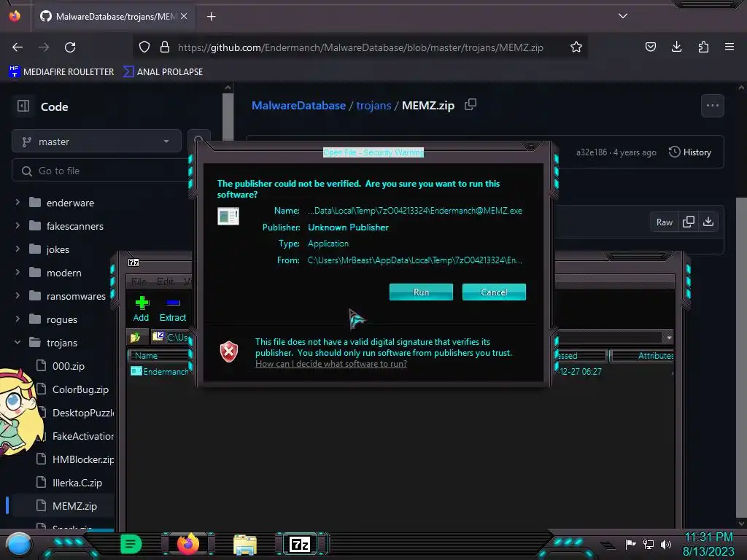The height and width of the screenshot is (560, 747).
Task: Open ANAL PROLAPSE bookmark
Action: tap(163, 72)
